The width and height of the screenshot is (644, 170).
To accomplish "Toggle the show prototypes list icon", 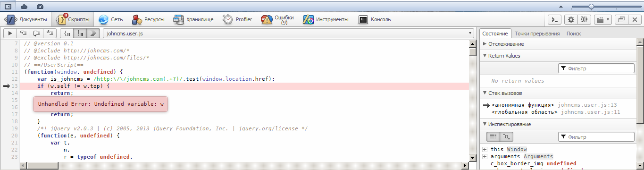I will click(493, 137).
